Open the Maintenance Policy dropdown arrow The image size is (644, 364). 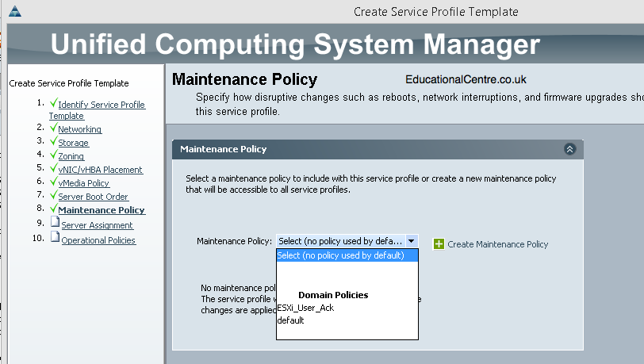411,241
